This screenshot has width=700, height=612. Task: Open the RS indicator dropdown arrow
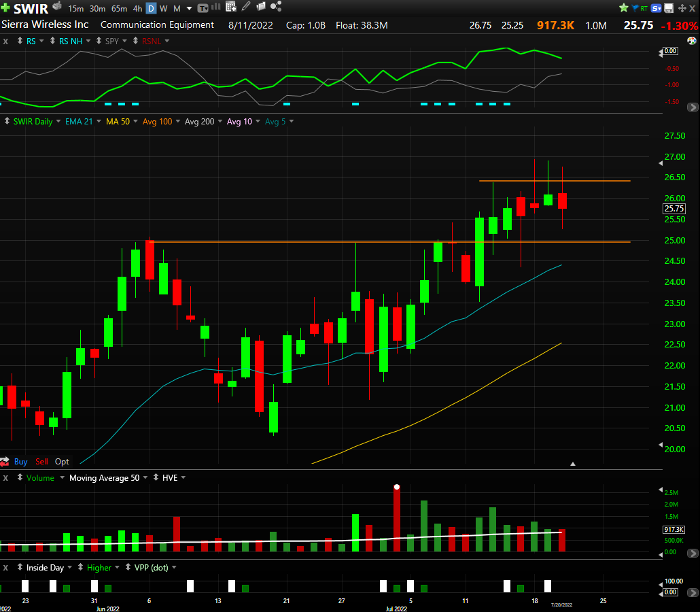pos(41,41)
